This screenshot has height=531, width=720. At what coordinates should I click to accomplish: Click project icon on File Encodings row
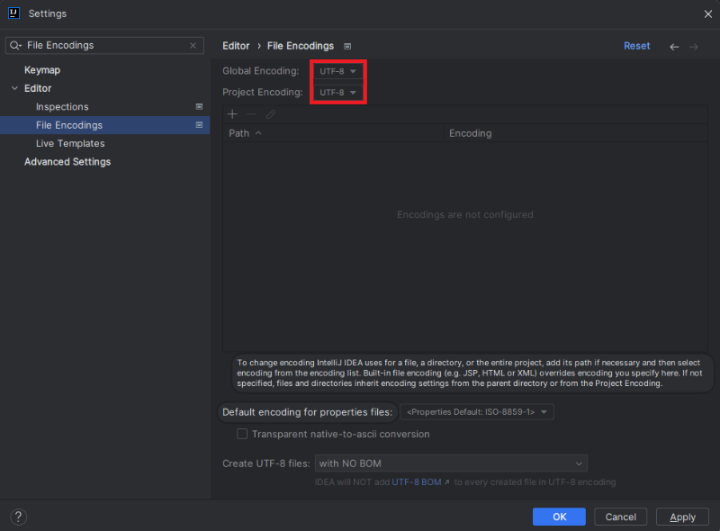tap(199, 125)
